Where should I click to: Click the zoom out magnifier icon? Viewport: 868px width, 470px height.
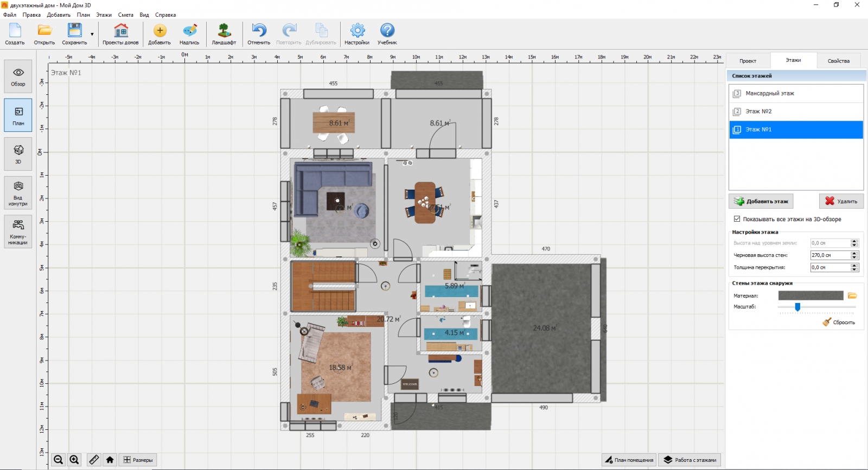click(59, 460)
